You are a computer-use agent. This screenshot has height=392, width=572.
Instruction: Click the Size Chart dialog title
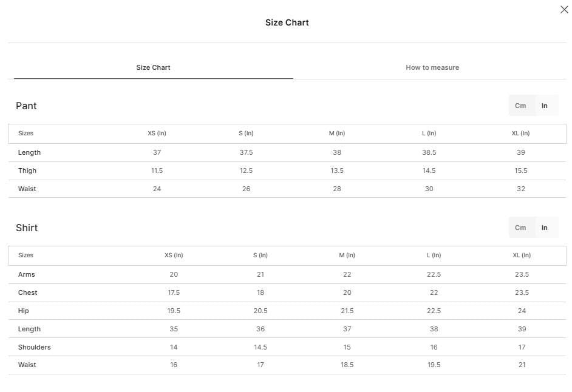[x=287, y=22]
